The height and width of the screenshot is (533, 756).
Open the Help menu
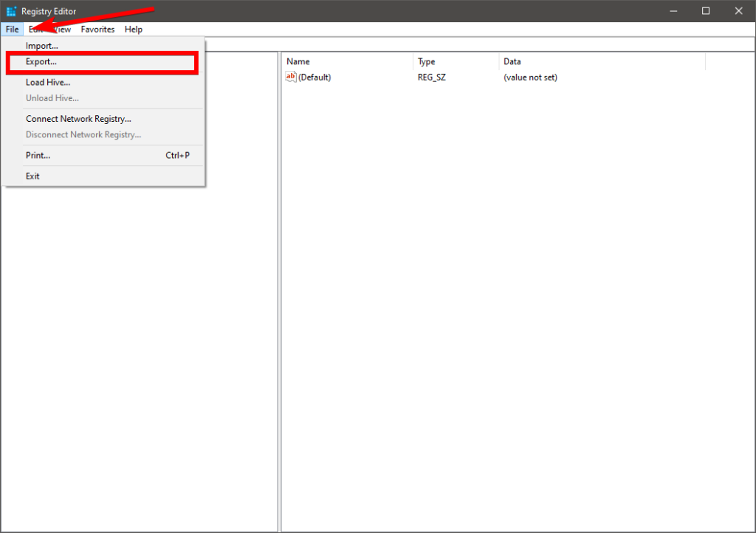(x=134, y=29)
